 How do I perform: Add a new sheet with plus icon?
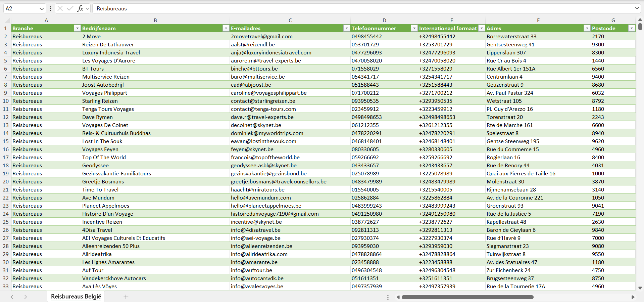point(126,297)
